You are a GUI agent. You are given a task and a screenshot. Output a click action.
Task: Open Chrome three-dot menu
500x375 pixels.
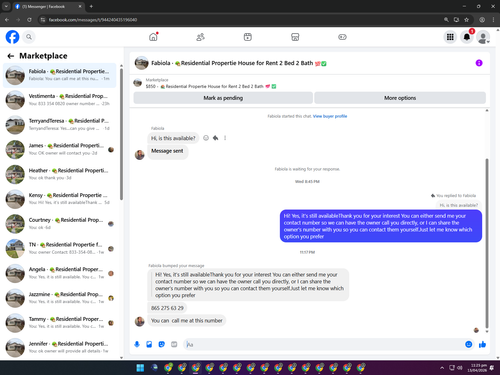pos(493,20)
